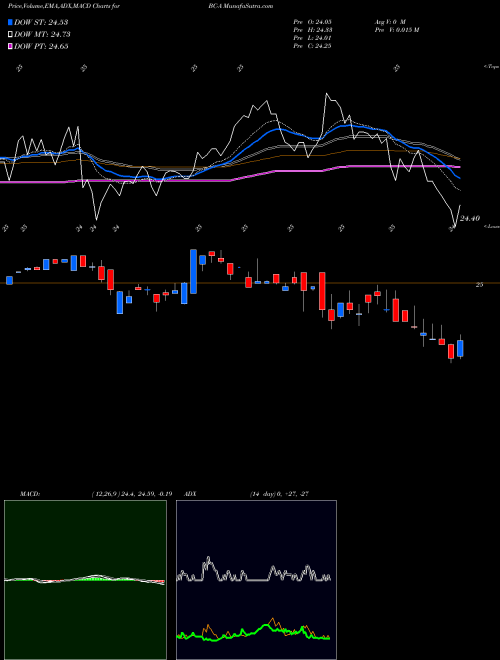Open the dark blue ADX chart panel

pos(256,580)
